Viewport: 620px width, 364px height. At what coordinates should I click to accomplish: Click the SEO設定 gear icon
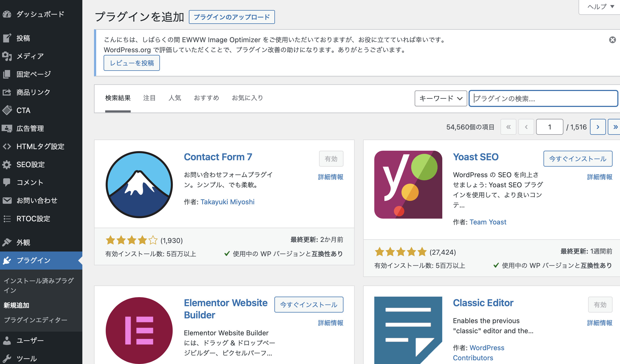click(x=7, y=164)
